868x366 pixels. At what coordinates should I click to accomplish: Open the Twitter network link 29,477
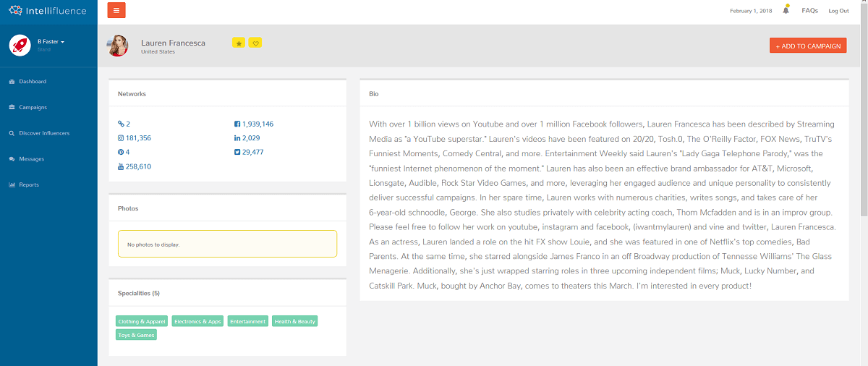click(x=249, y=152)
